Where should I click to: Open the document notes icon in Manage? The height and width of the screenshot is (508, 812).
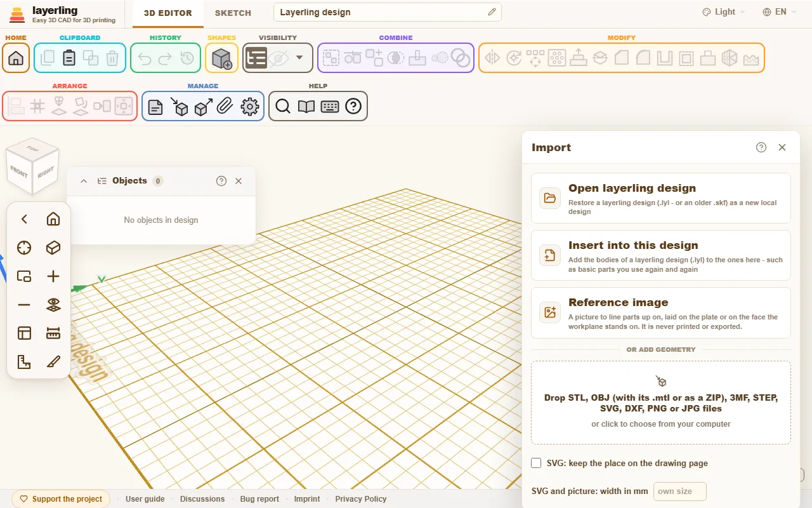click(x=155, y=107)
